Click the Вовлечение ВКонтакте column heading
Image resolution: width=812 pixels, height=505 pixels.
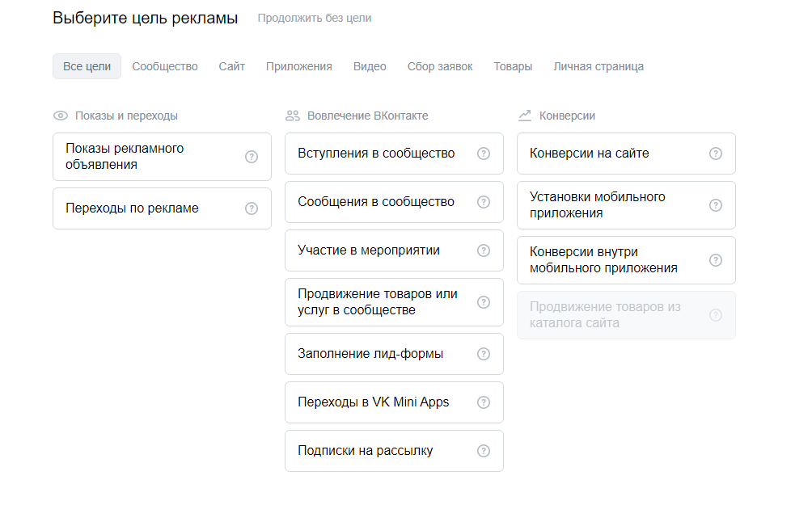pyautogui.click(x=368, y=116)
